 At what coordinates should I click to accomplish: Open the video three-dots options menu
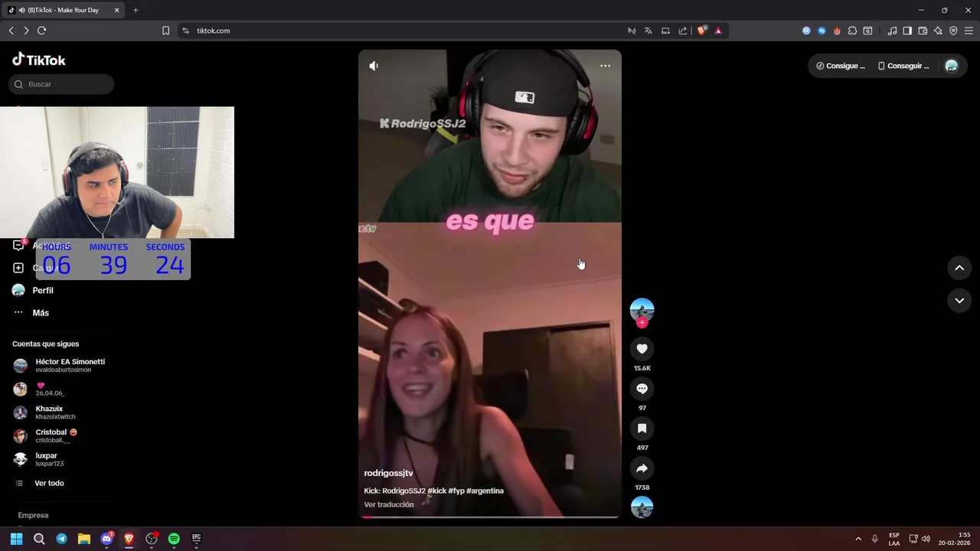[x=605, y=66]
